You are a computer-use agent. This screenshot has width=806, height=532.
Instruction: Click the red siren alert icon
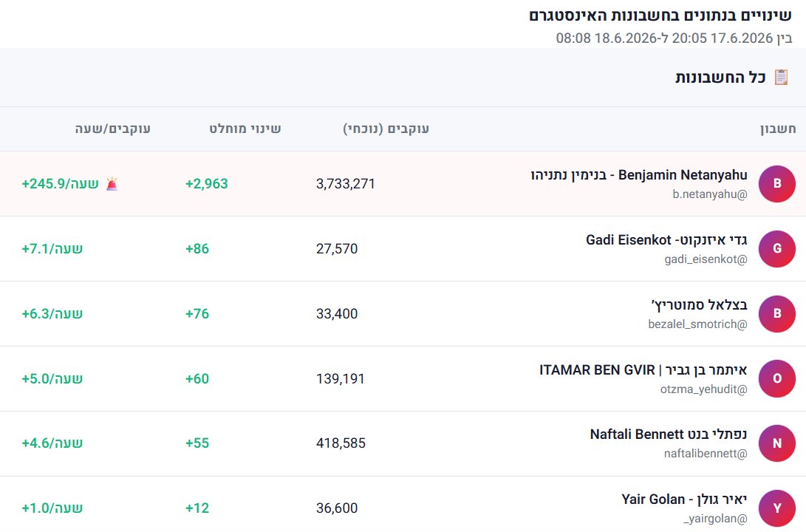click(112, 183)
